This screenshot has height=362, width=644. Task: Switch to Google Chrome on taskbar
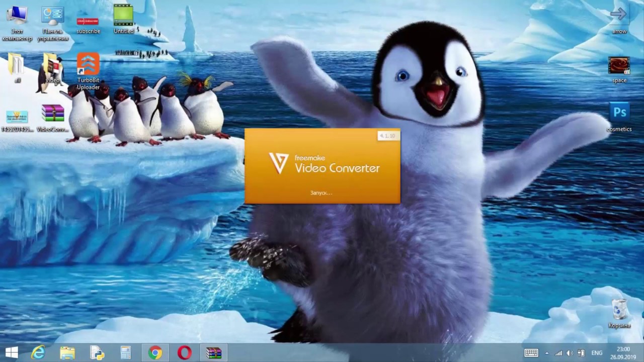(155, 353)
